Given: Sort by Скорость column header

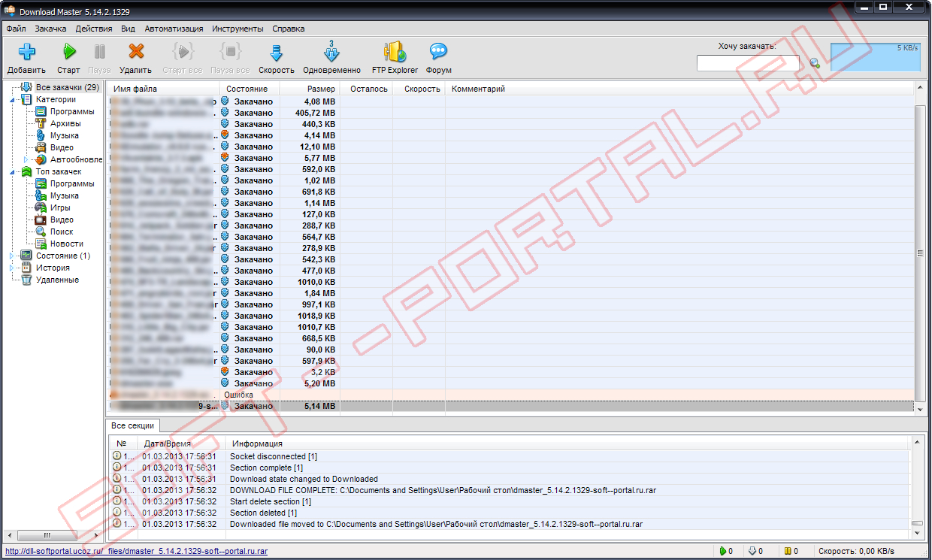Looking at the screenshot, I should 418,89.
